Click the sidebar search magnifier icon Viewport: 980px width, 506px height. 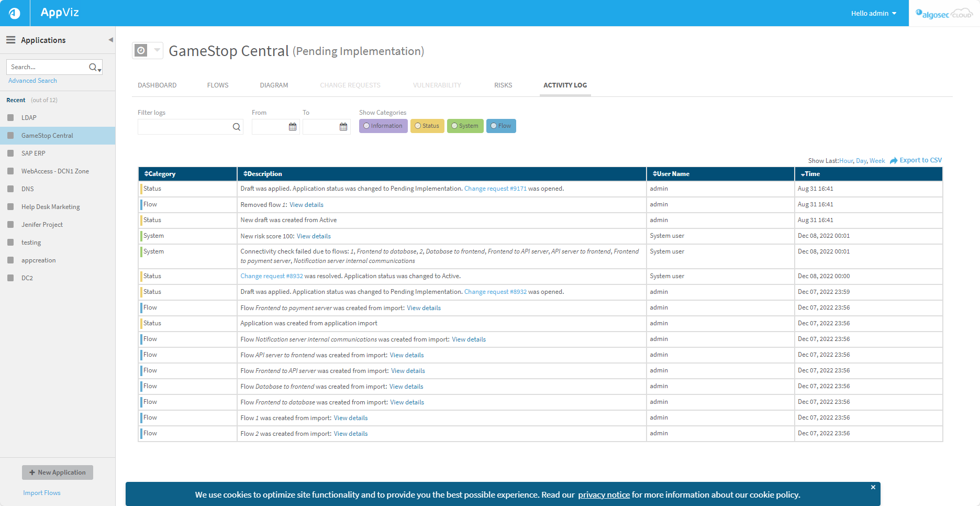point(93,67)
